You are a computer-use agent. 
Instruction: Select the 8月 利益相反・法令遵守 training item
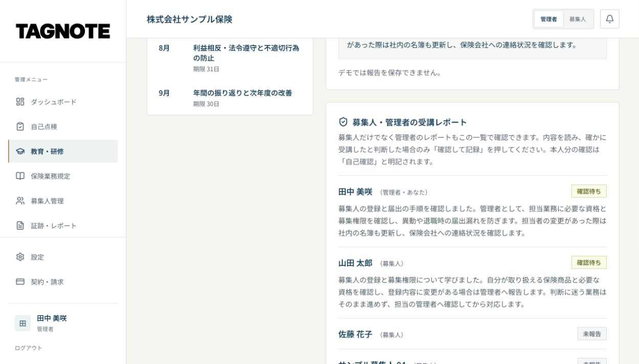click(x=230, y=58)
